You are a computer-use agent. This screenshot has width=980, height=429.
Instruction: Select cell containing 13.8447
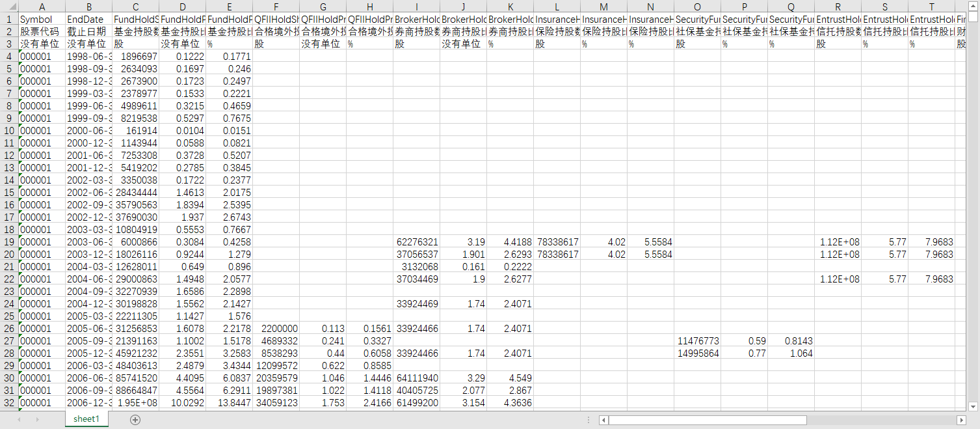pyautogui.click(x=230, y=402)
